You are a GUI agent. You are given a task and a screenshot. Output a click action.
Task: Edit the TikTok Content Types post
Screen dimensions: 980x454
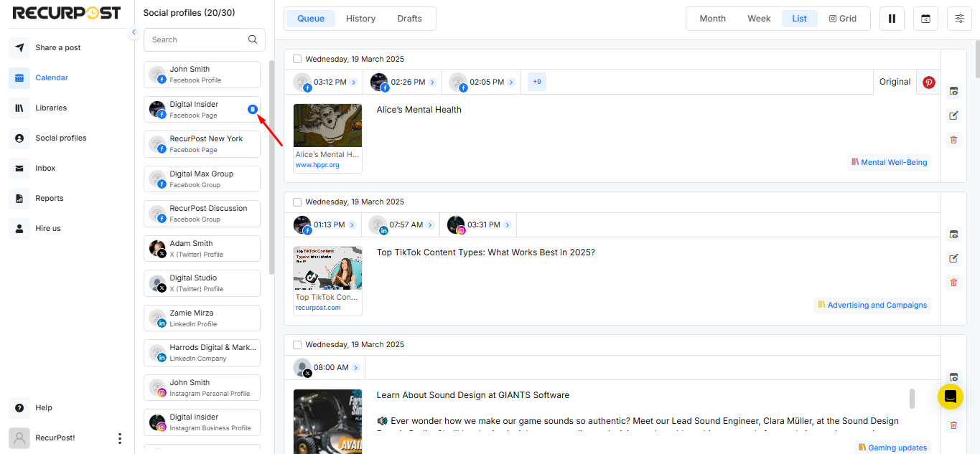953,258
